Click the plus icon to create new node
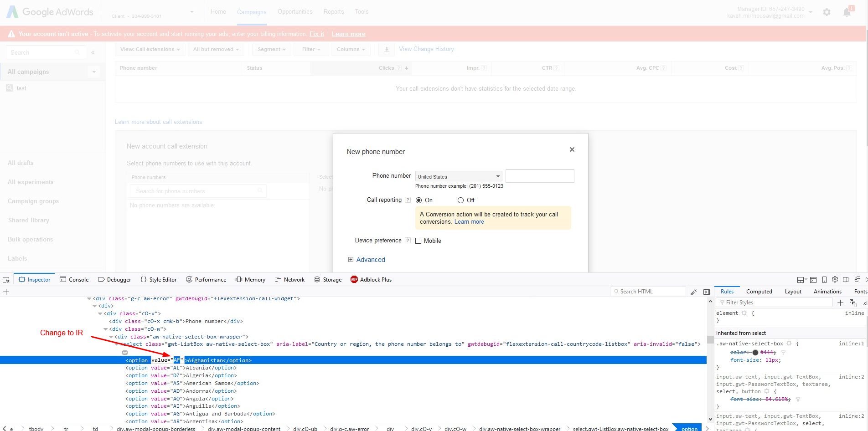Image resolution: width=868 pixels, height=431 pixels. 6,292
